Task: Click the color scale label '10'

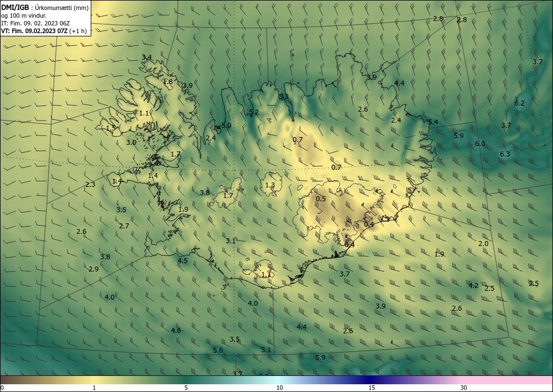Action: click(280, 388)
